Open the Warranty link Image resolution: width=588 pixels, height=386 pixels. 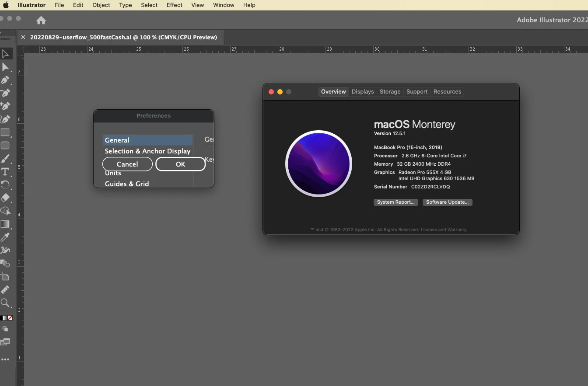(x=457, y=230)
